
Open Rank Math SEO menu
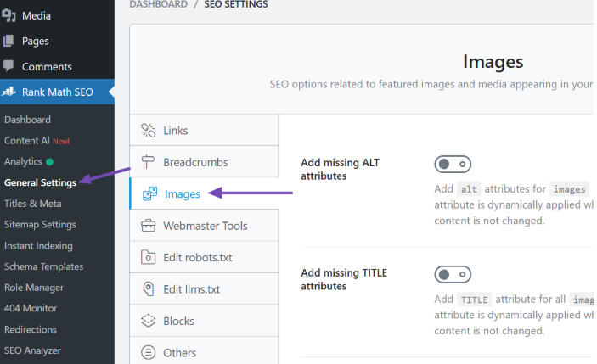pos(57,92)
